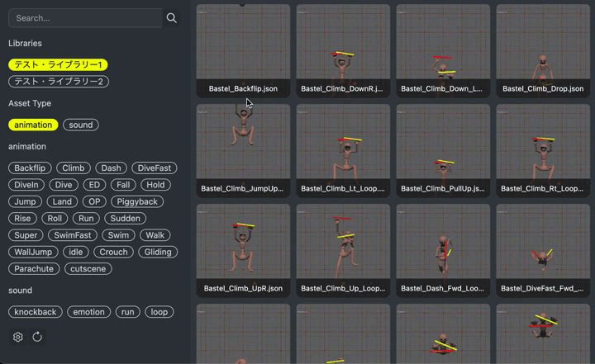Select the Dash tag
This screenshot has height=364, width=595.
[111, 168]
